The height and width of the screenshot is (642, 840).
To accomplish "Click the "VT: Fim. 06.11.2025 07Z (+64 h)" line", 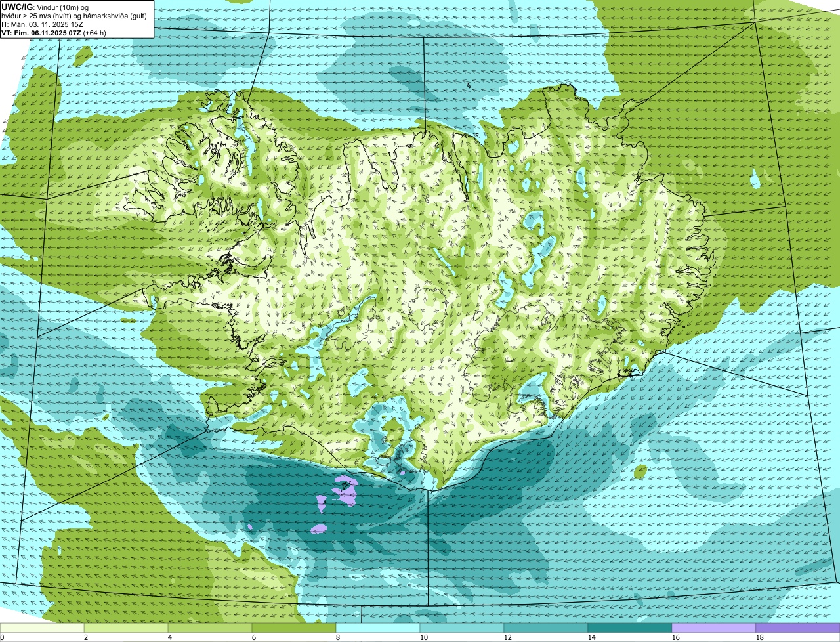I will coord(54,32).
